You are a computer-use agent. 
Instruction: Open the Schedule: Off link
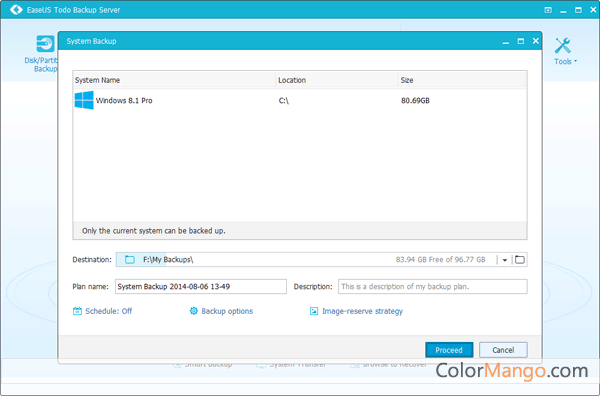click(108, 311)
